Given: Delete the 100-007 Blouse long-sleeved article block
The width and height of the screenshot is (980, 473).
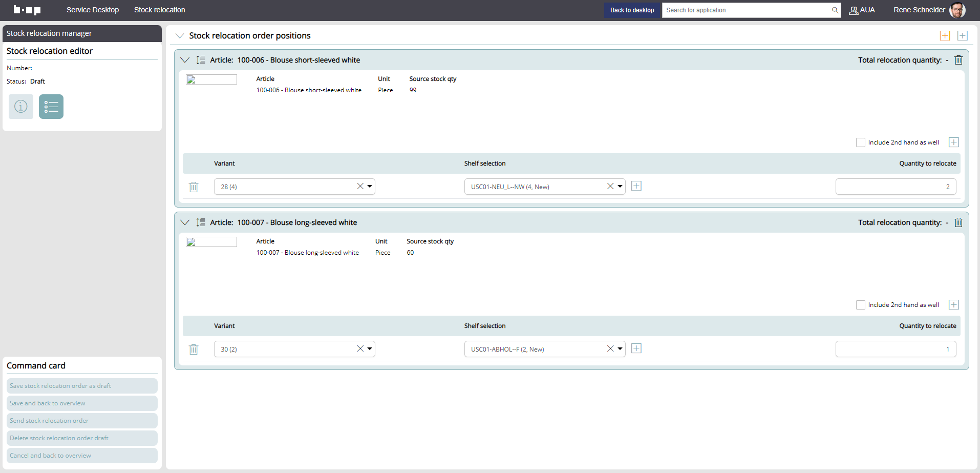Looking at the screenshot, I should 958,222.
